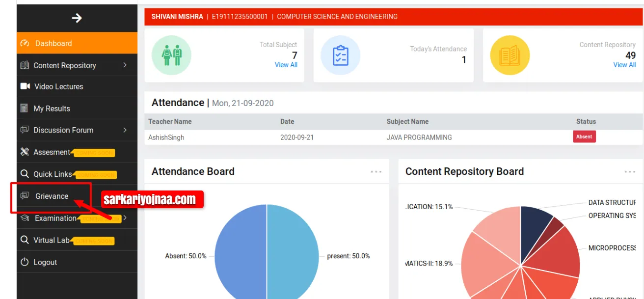Image resolution: width=644 pixels, height=299 pixels.
Task: Click the Assesment pencil-ruler icon
Action: click(25, 152)
